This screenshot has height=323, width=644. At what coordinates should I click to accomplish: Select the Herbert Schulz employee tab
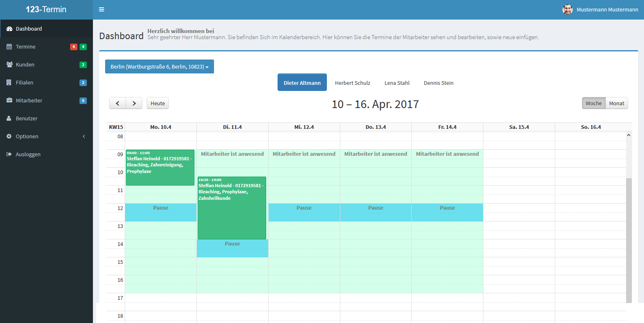click(353, 83)
